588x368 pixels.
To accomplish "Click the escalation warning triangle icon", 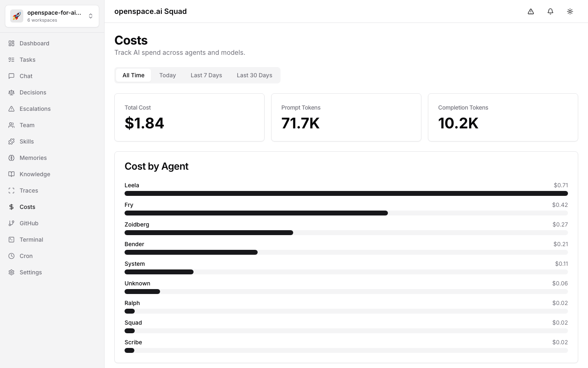I will [x=531, y=11].
